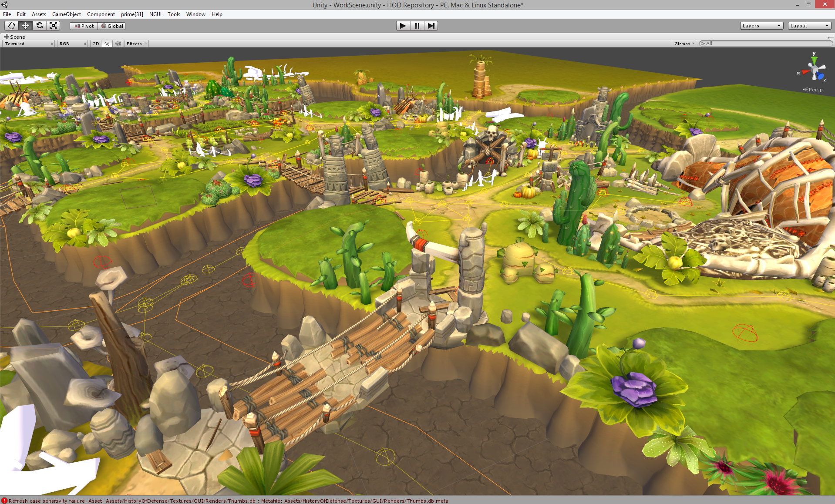Image resolution: width=835 pixels, height=504 pixels.
Task: Click the Refresh case sensitivity failure message
Action: [228, 501]
